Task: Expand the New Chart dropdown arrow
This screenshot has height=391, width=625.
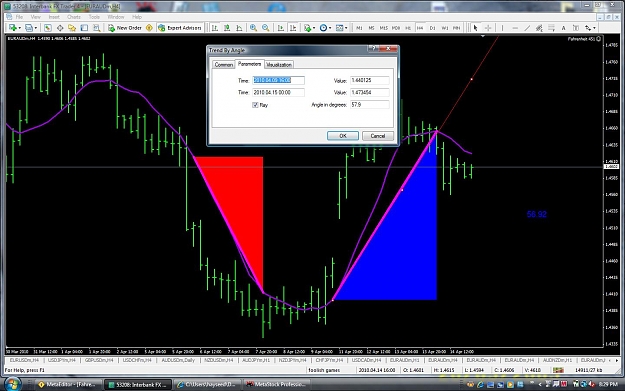Action: pos(20,28)
